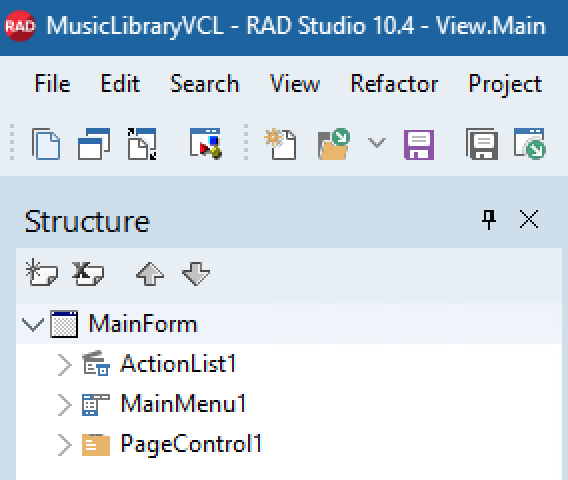
Task: Select PageControl1 in the Structure tree
Action: click(x=191, y=443)
